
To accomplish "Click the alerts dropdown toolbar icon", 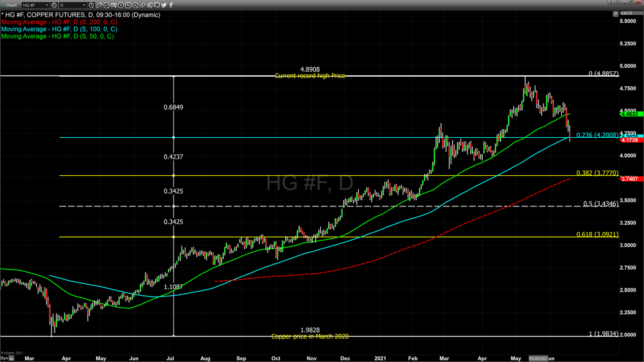I will point(113,6).
